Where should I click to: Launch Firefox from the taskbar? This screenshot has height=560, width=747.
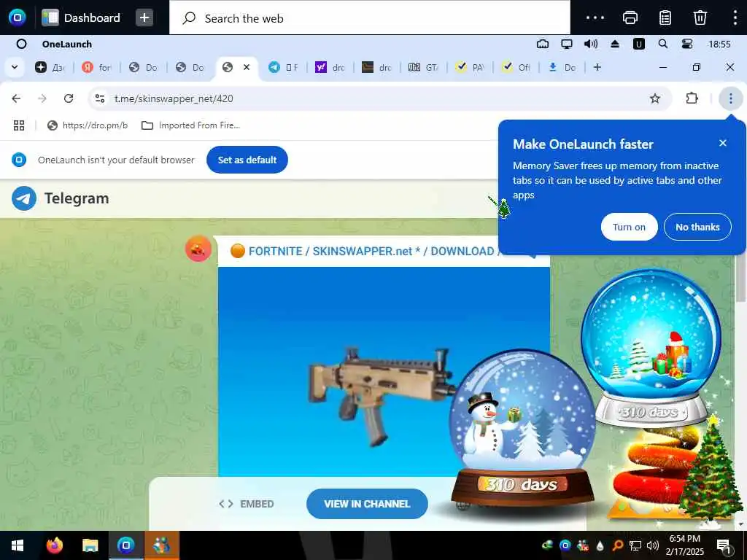[x=54, y=545]
